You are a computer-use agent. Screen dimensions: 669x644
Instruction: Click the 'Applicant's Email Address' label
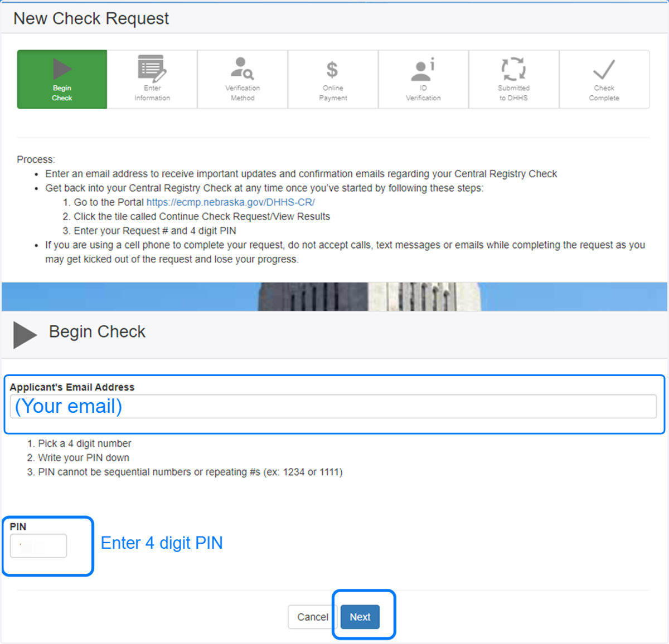72,387
